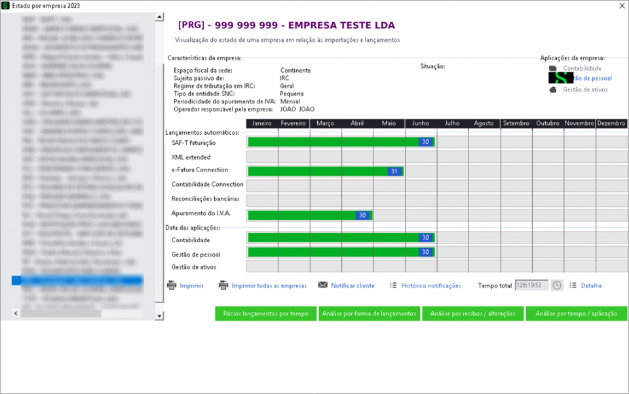Screen dimensions: 629x394
Task: Click the SAF-T faturação progress bar marker 30
Action: 426,142
